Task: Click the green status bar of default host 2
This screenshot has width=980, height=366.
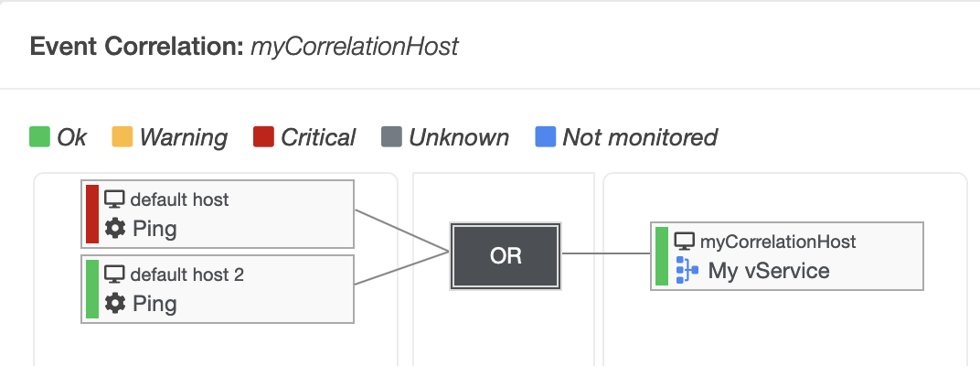Action: click(x=91, y=289)
